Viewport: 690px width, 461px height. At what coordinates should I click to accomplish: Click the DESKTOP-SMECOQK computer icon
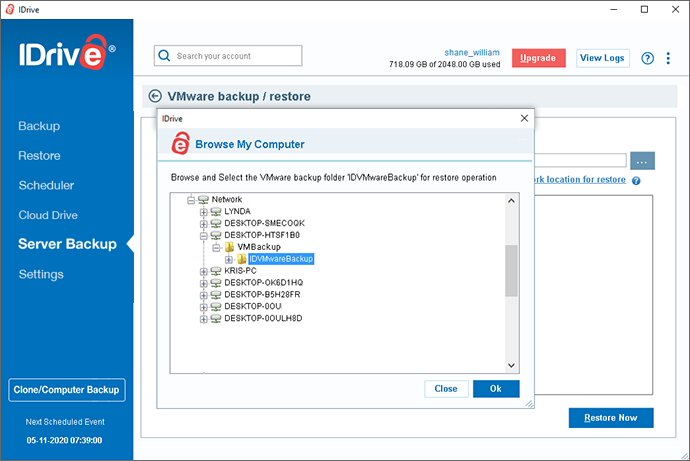pos(216,223)
